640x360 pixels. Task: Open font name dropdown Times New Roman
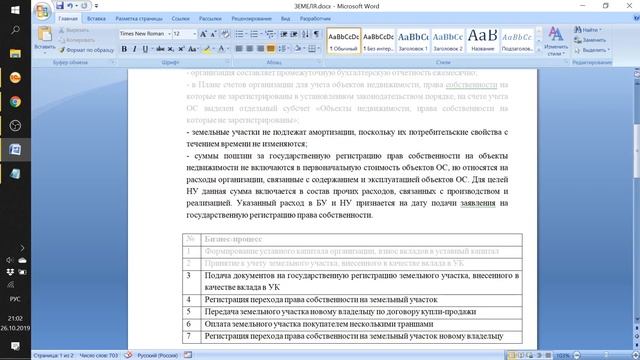coord(169,34)
